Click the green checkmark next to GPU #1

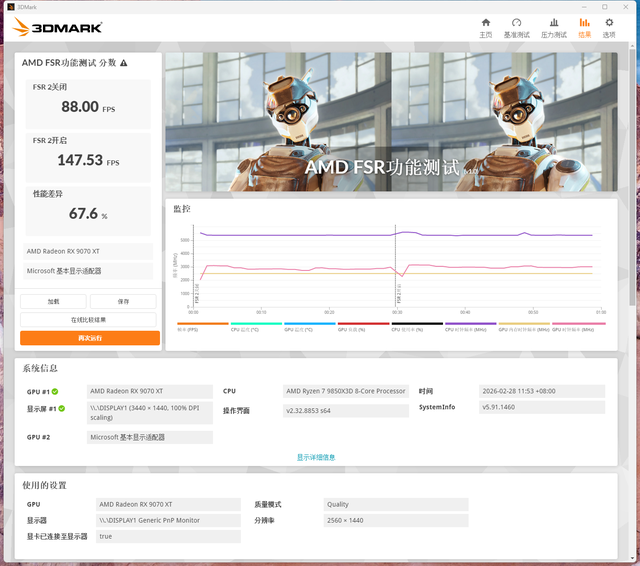click(x=55, y=392)
